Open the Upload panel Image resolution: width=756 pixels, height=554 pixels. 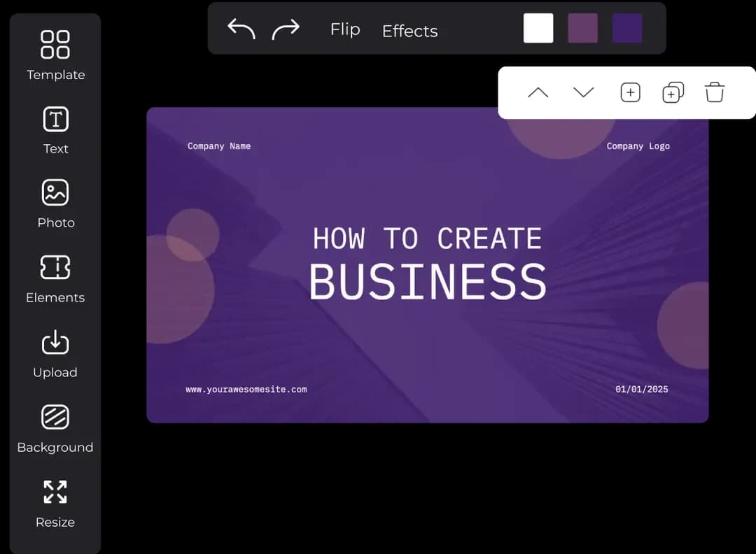55,354
